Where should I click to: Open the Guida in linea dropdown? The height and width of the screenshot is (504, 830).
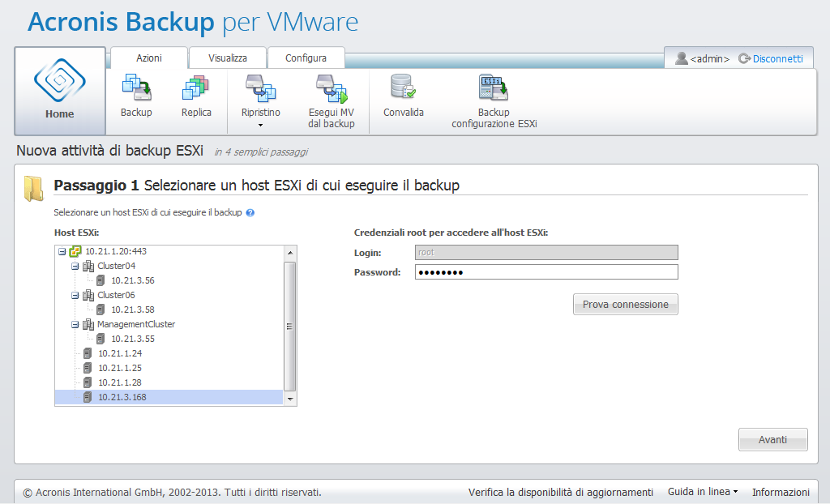coord(703,492)
